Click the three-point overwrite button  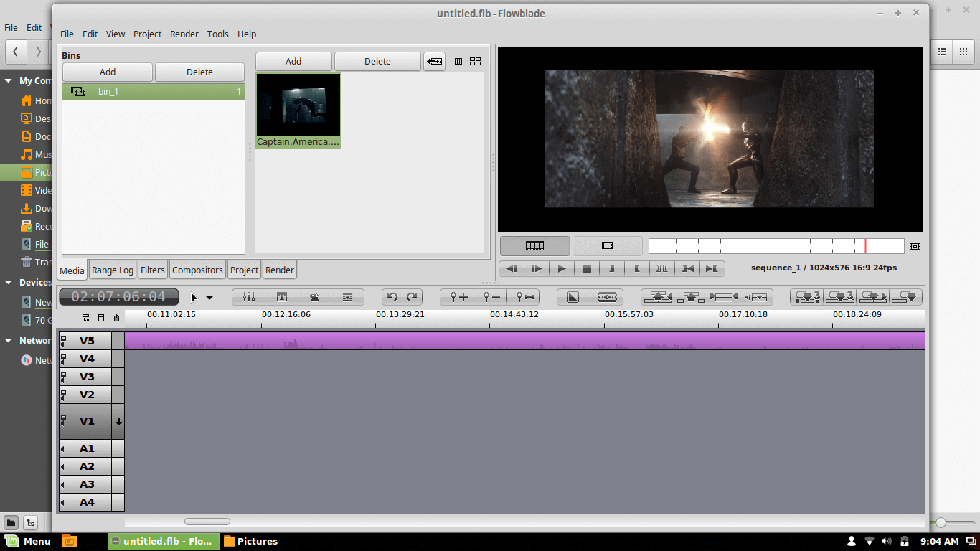[x=840, y=297]
